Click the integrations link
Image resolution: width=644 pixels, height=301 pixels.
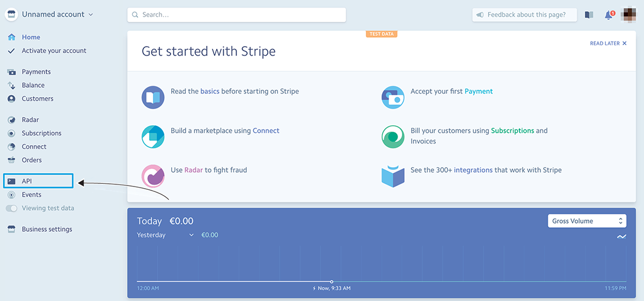tap(473, 170)
